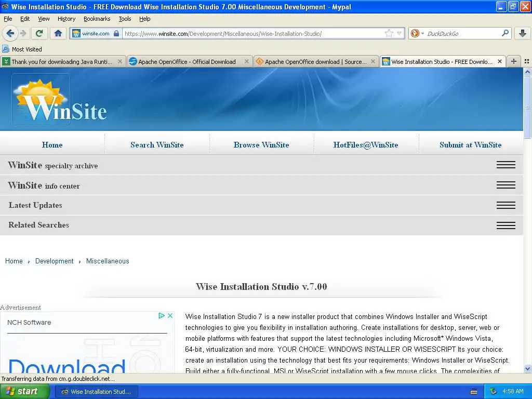This screenshot has height=399, width=532.
Task: Click the system tray icon beside clock
Action: point(494,391)
